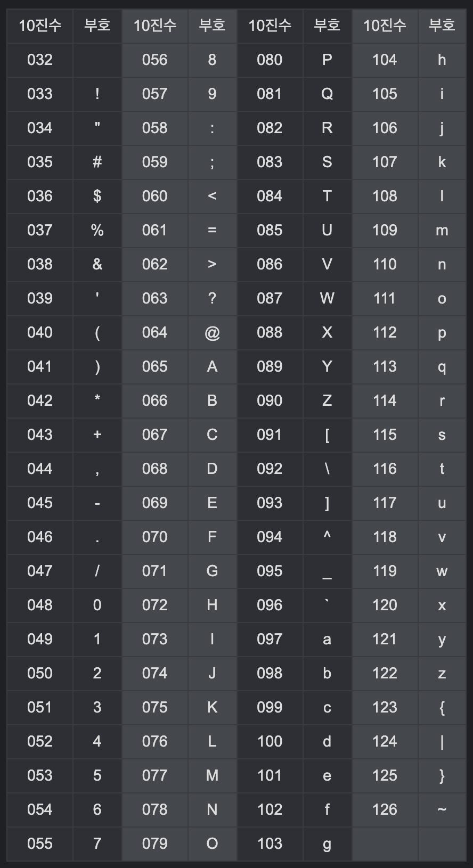Viewport: 473px width, 868px height.
Task: Select the backslash symbol cell
Action: (327, 469)
